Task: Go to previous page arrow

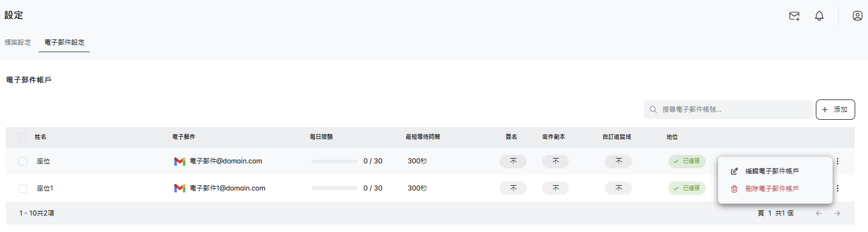Action: pos(819,213)
